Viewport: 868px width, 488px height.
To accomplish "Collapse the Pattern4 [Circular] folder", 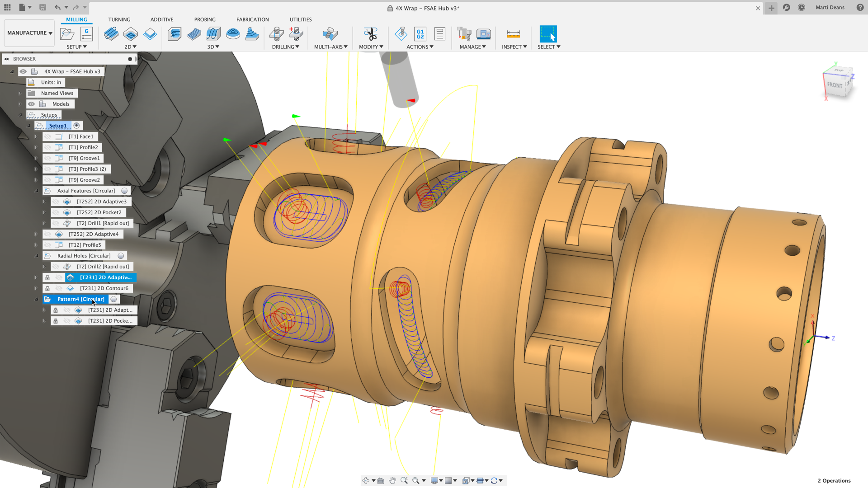I will pos(37,299).
